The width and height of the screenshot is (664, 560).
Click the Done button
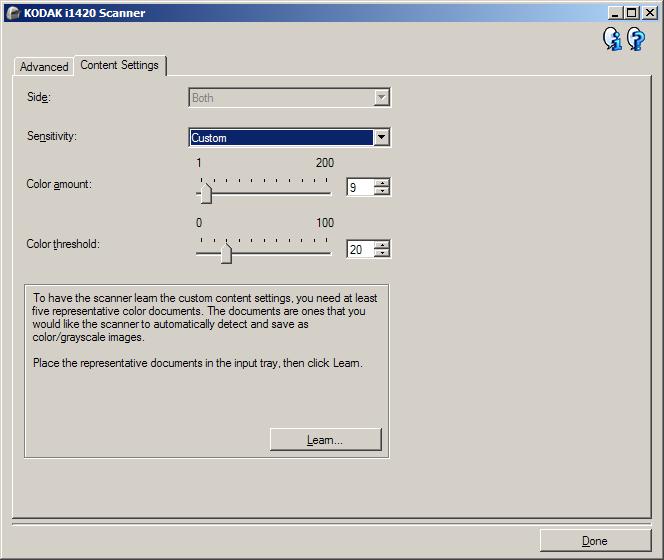click(x=595, y=541)
